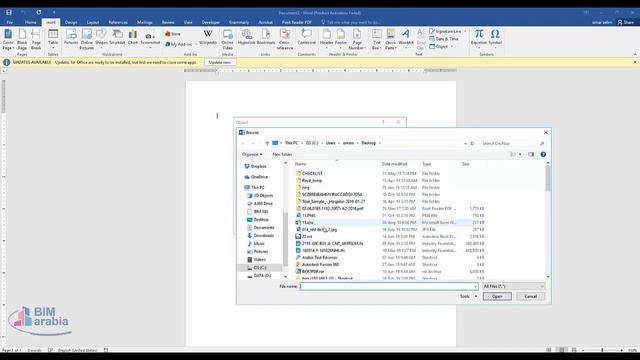The image size is (640, 360).
Task: Click New folder in Browse dialog
Action: click(282, 154)
